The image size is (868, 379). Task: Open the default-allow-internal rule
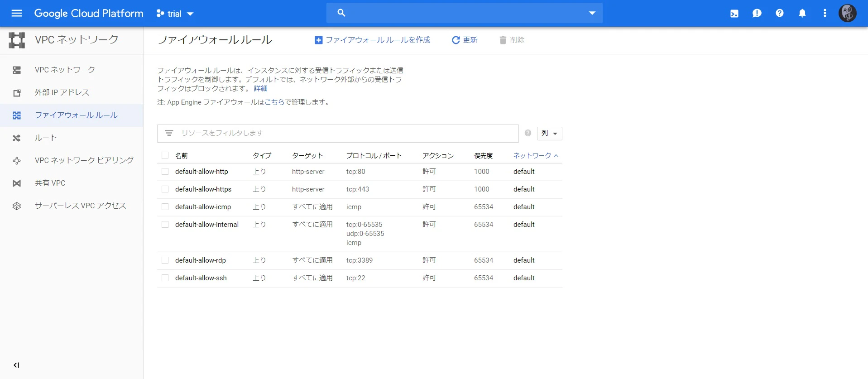207,225
